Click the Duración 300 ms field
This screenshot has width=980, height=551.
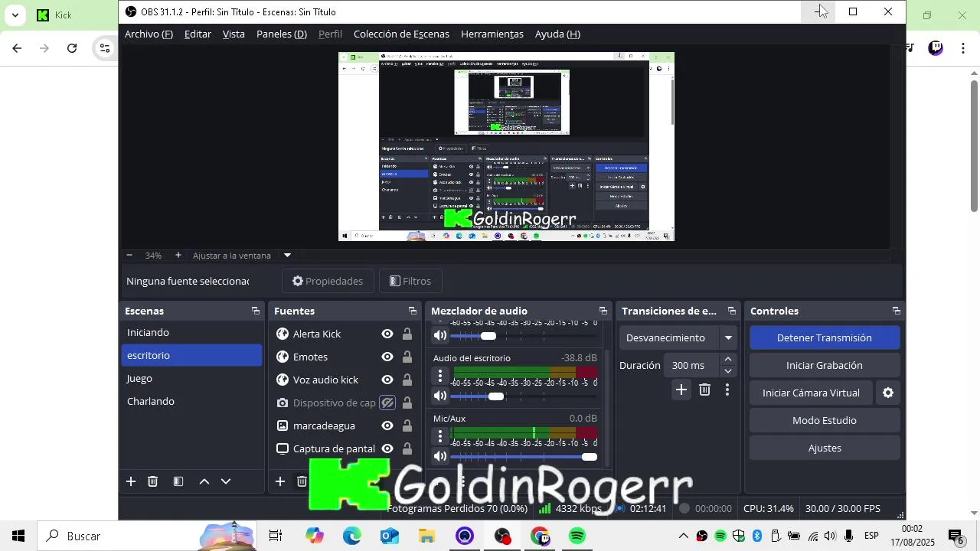tap(691, 365)
